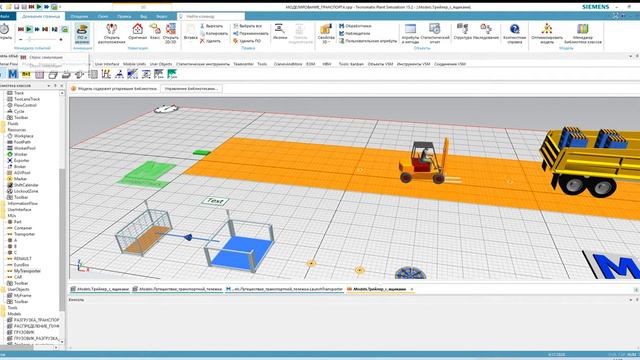
Task: Switch to the Отладчик ribbon tab
Action: [x=79, y=16]
